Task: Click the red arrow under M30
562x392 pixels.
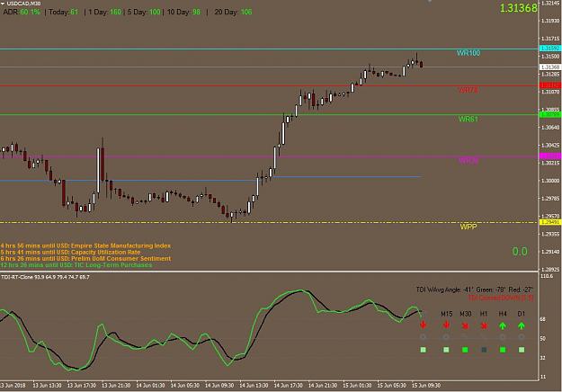Action: 465,325
